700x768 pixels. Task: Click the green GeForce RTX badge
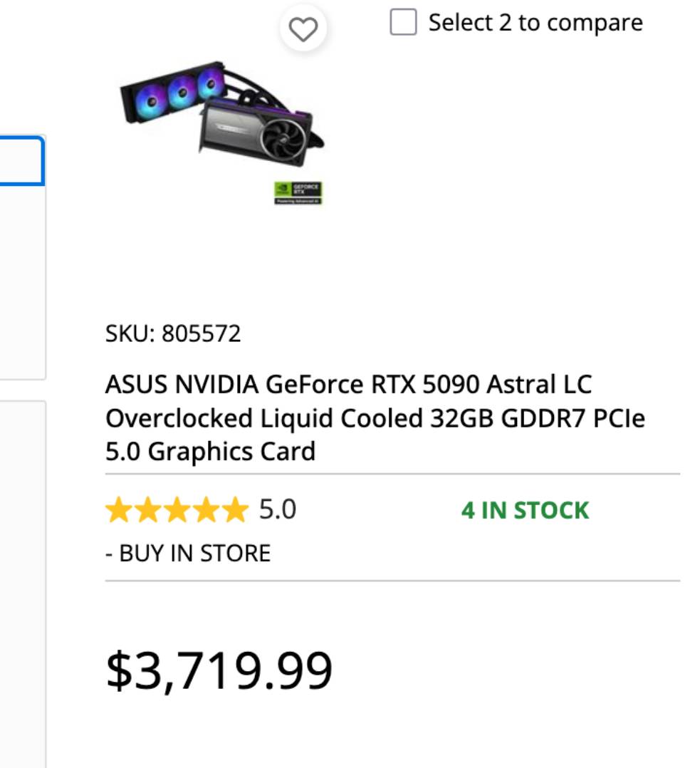(x=298, y=192)
